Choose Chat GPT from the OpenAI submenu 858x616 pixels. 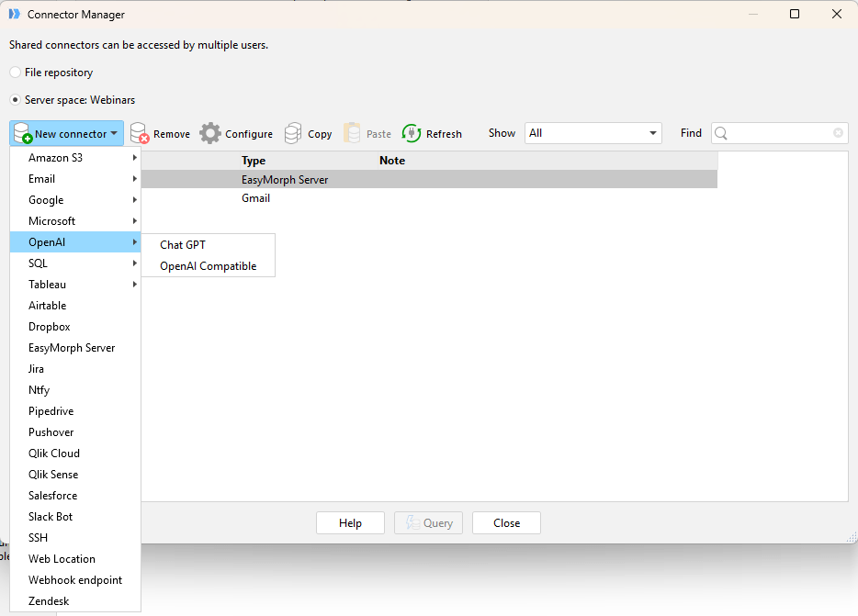pyautogui.click(x=208, y=245)
